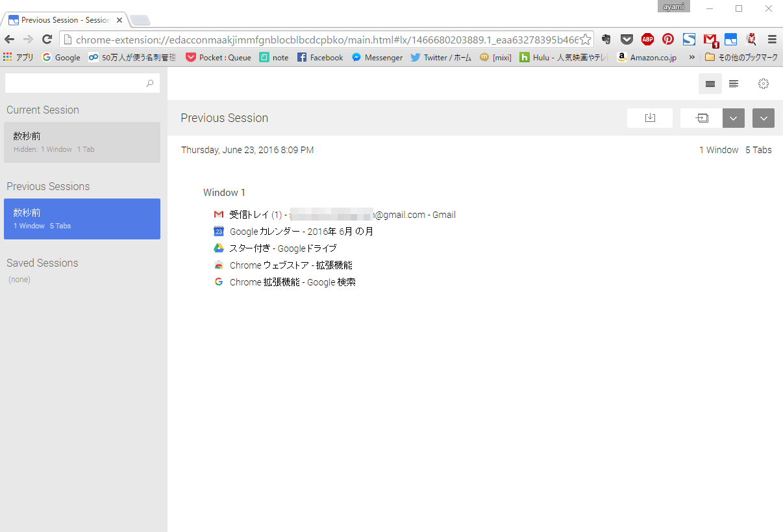Viewport: 783px width, 532px height.
Task: Open the Google カレンダー tab link
Action: tap(301, 232)
